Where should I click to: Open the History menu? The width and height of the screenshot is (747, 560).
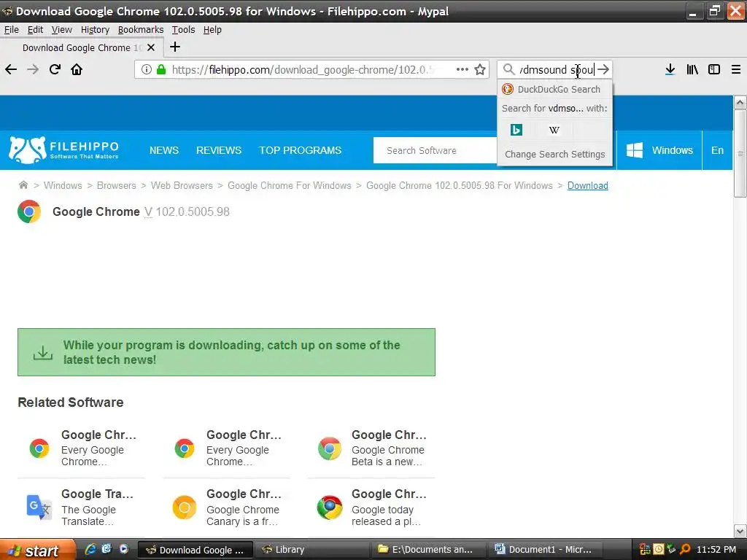[x=95, y=29]
